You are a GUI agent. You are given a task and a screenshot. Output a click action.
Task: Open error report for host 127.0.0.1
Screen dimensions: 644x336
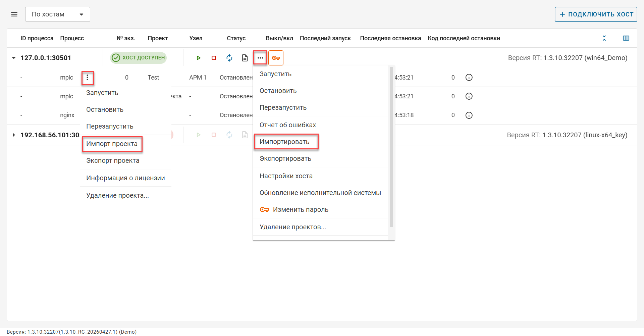245,58
